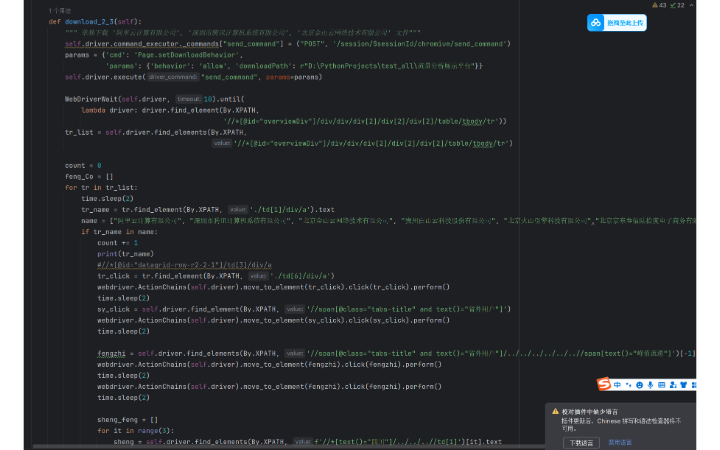Click the function docstring comment line
The image size is (720, 450).
coord(242,33)
